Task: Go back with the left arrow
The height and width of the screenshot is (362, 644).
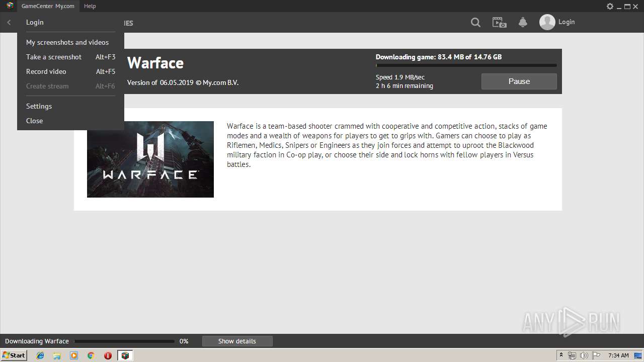Action: [9, 22]
